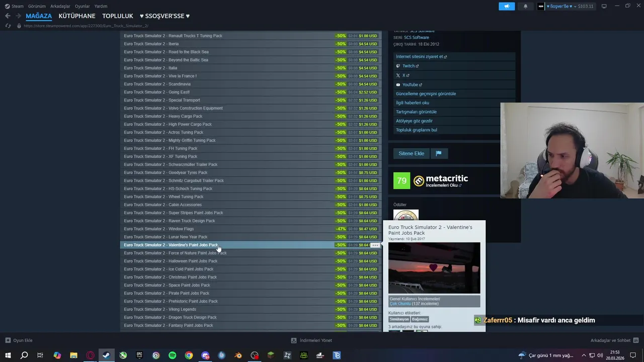Open the Yardım menu

(101, 6)
